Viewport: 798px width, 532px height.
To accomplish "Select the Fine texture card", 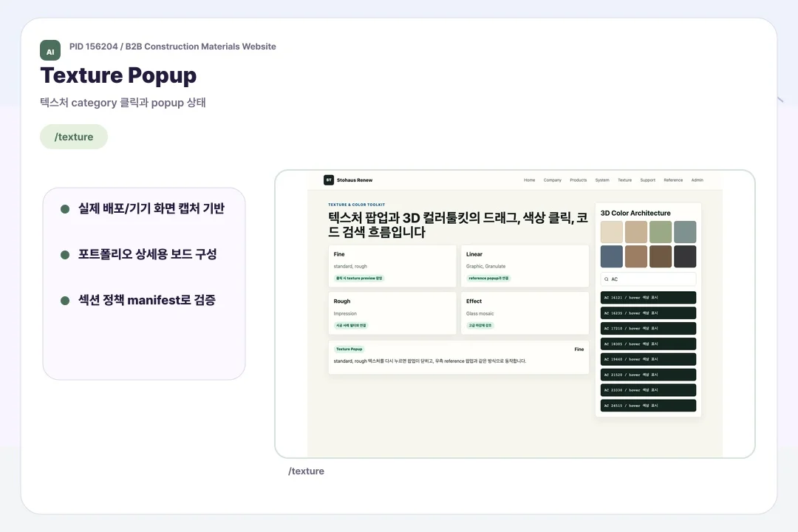I will click(x=392, y=266).
